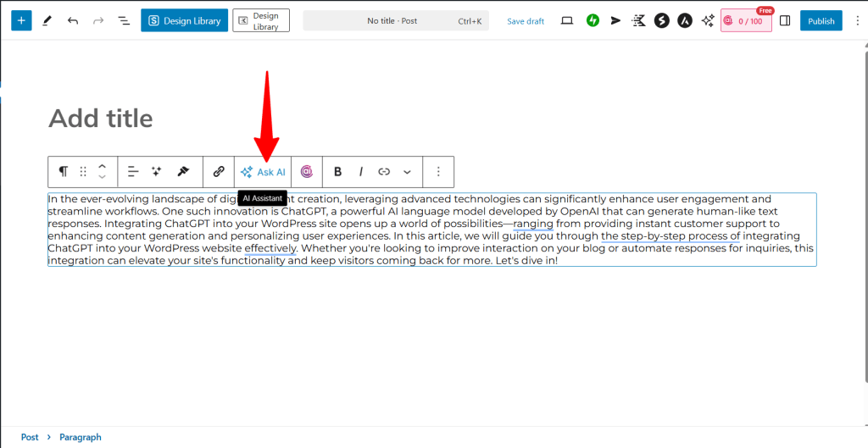
Task: Open the blue Design Library button
Action: pyautogui.click(x=184, y=20)
